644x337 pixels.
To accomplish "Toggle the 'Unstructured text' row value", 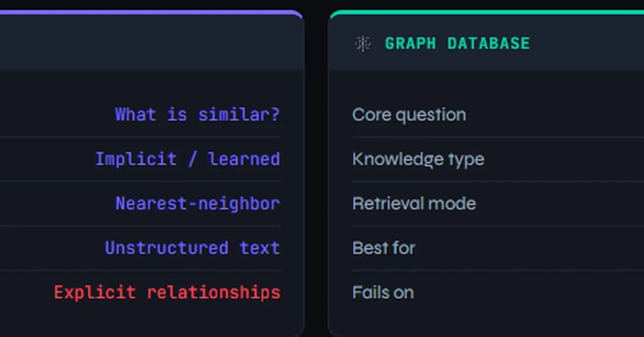I will pyautogui.click(x=192, y=247).
